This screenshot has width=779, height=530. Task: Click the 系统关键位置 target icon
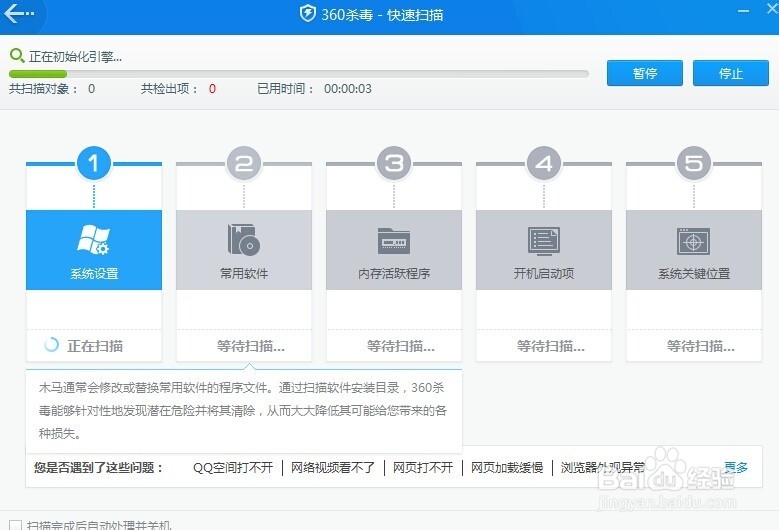point(694,241)
